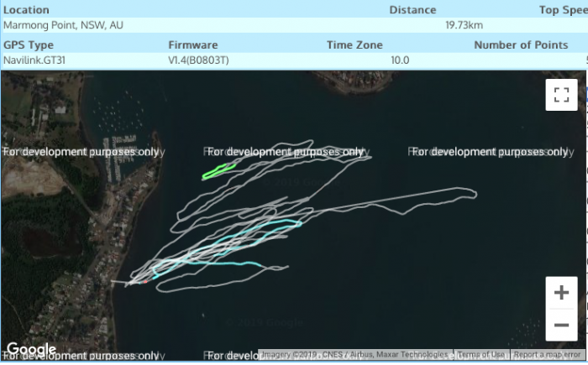The height and width of the screenshot is (365, 588).
Task: Select the 19.73km distance value
Action: click(x=465, y=25)
